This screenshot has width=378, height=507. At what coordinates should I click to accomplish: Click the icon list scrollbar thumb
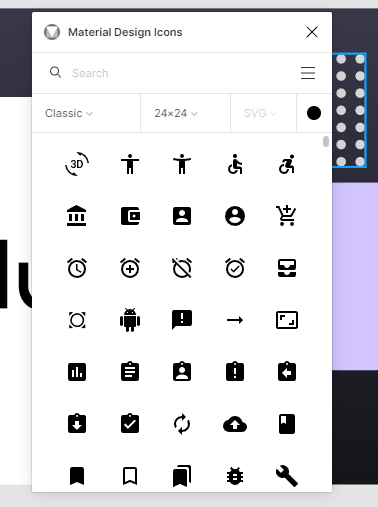tap(326, 141)
